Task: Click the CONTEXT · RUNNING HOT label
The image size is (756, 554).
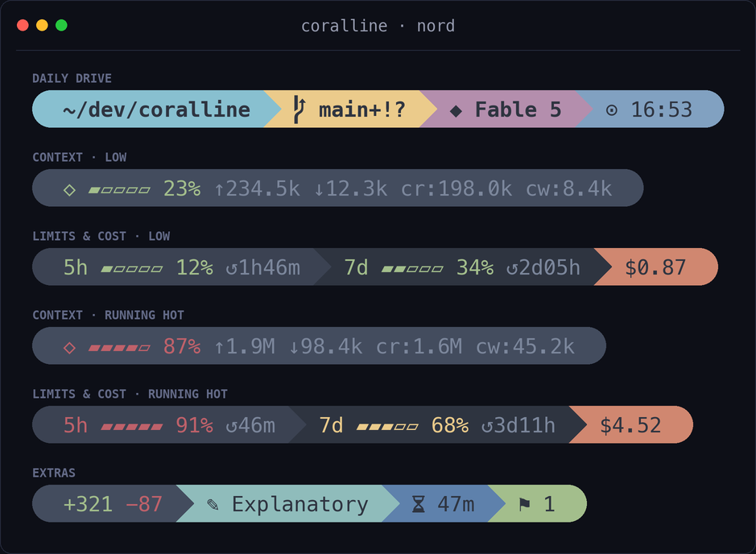Action: (x=108, y=315)
